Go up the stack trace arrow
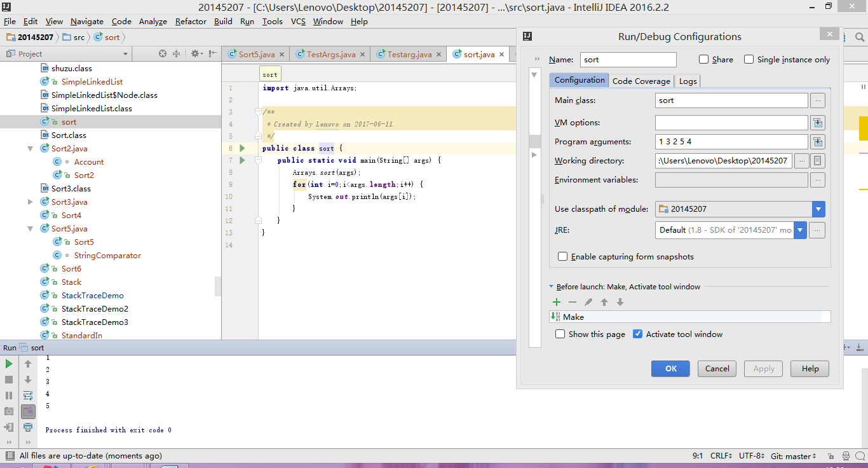The width and height of the screenshot is (868, 468). coord(28,364)
